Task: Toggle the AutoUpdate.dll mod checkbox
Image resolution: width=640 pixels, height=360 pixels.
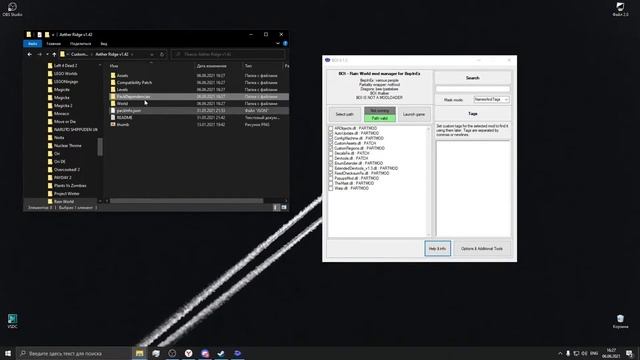Action: pos(331,133)
